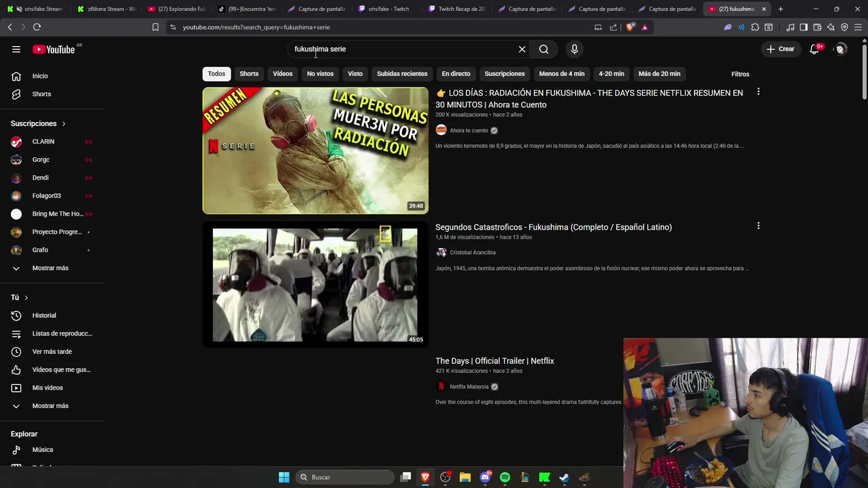Open Brave Rewards triangle icon
This screenshot has height=488, width=868.
pos(644,27)
